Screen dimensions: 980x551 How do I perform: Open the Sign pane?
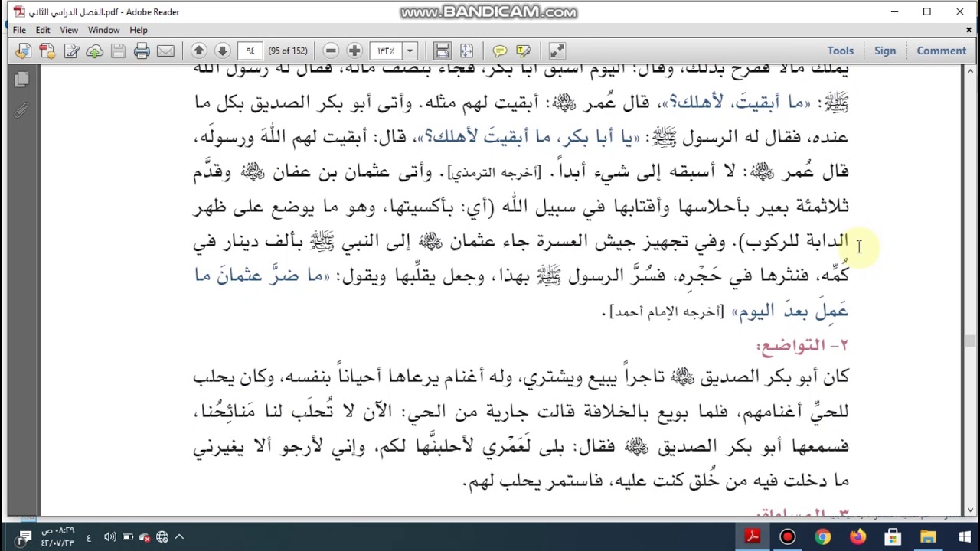[885, 51]
